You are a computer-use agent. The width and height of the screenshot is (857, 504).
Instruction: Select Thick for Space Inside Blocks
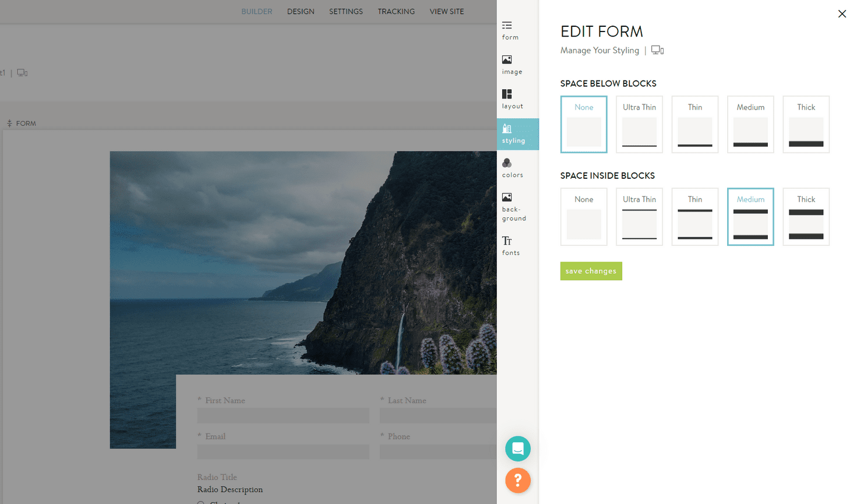click(806, 216)
